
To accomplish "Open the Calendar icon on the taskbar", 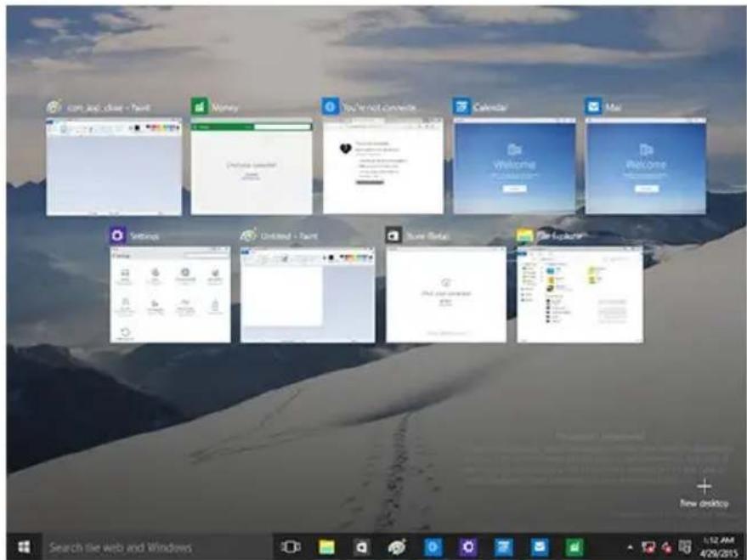I will coord(504,547).
